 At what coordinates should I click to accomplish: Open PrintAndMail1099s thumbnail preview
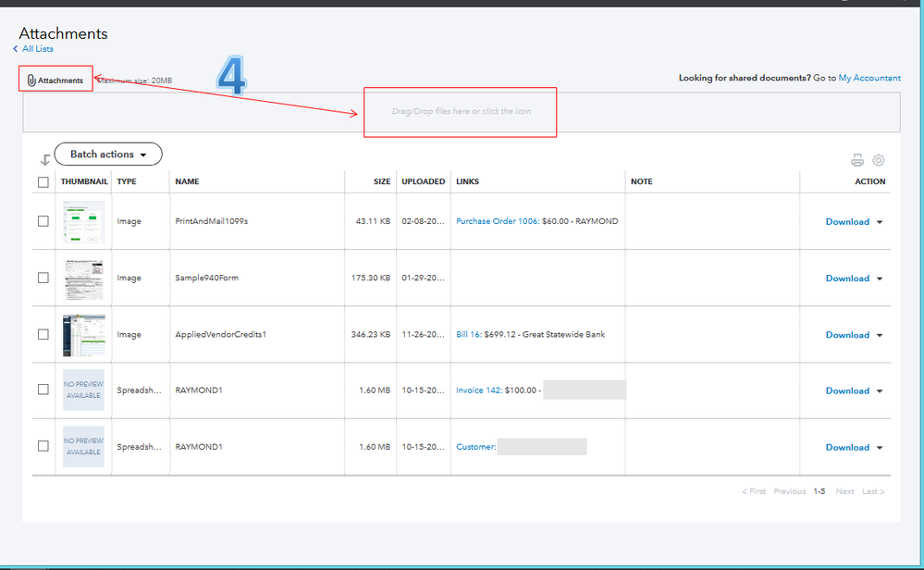coord(83,222)
